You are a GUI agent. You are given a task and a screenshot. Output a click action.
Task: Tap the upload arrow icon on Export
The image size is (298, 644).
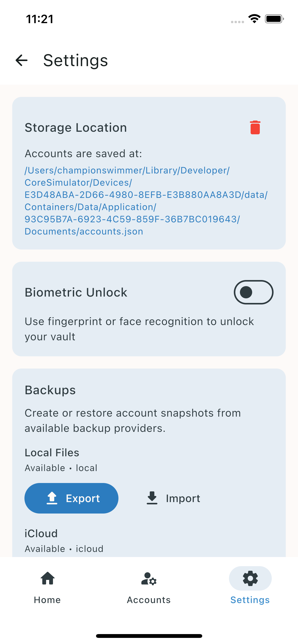(x=52, y=498)
